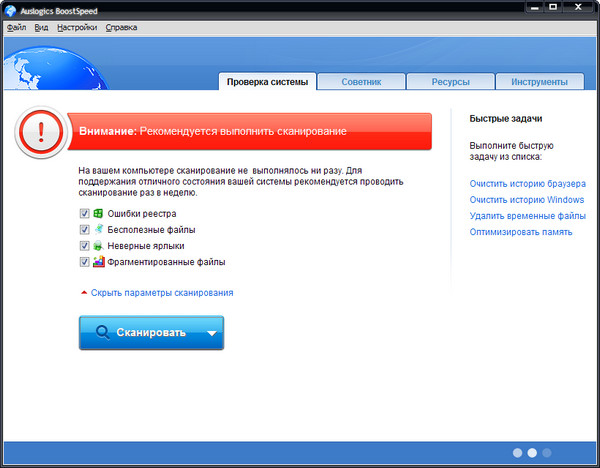This screenshot has width=600, height=468.
Task: Click the first dot in the bottom bar
Action: click(517, 453)
